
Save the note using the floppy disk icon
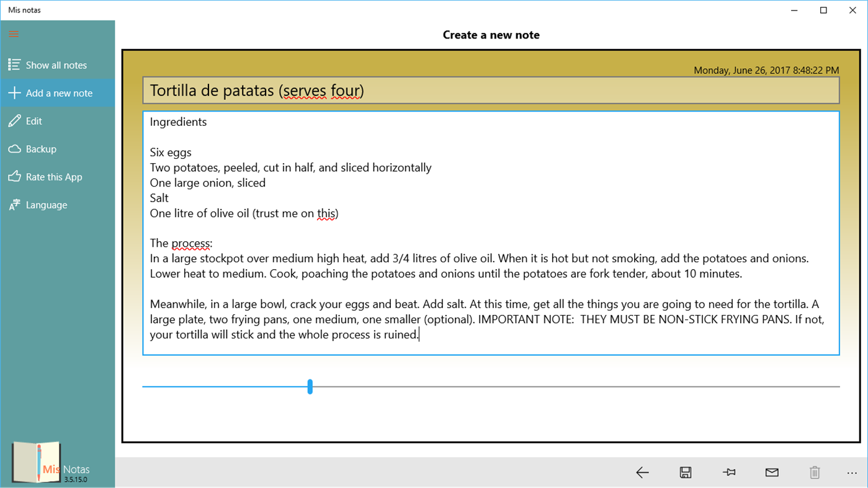click(685, 472)
